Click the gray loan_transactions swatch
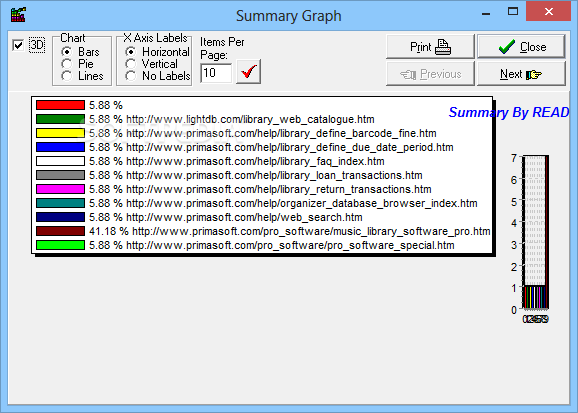 [60, 175]
